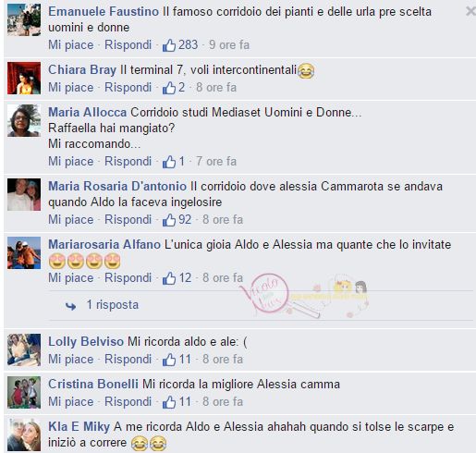476x453 pixels.
Task: Click thumbs-up icon on Mariarosaria Alfano's comment
Action: pos(169,278)
